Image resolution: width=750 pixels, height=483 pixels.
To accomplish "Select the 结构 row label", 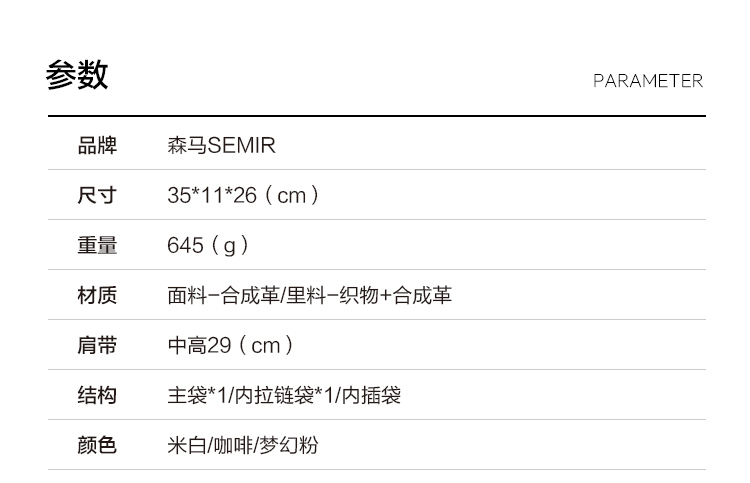I will [97, 396].
